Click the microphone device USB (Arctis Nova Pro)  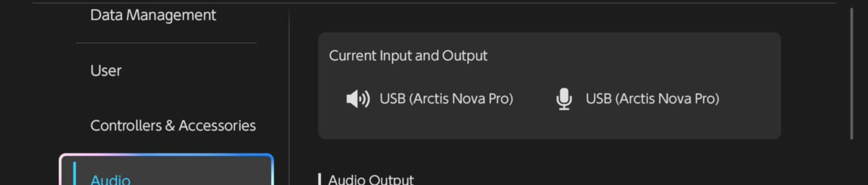coord(652,99)
